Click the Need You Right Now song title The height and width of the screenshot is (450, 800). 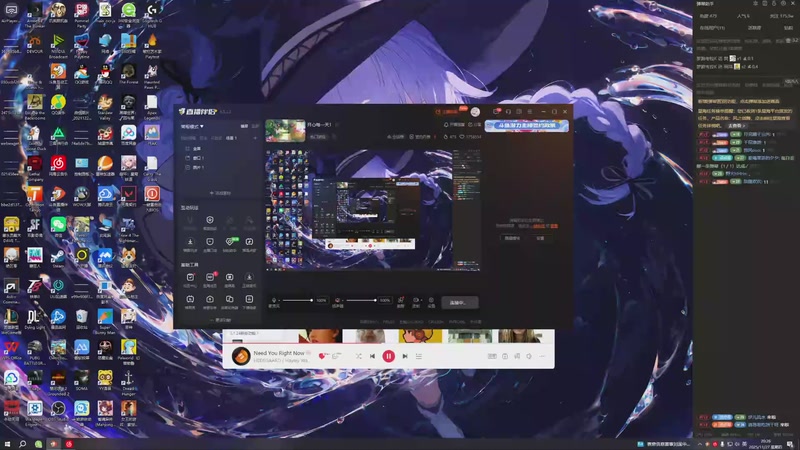(279, 353)
